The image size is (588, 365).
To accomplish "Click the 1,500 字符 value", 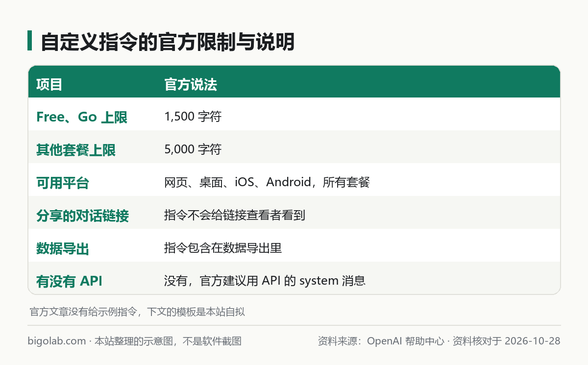I will click(193, 117).
